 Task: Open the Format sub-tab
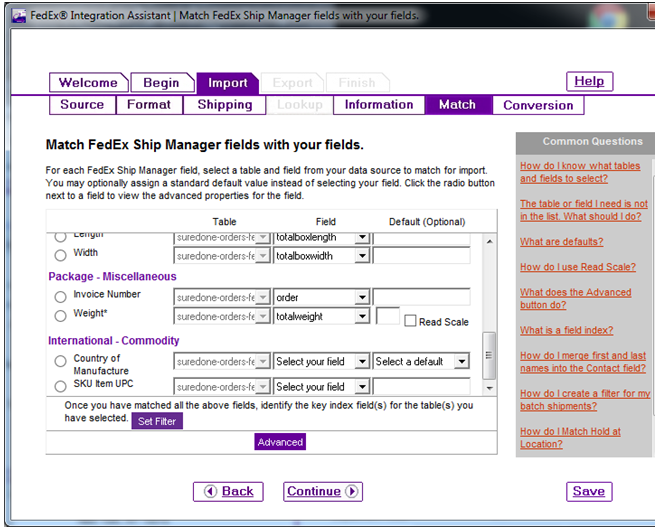click(x=149, y=105)
